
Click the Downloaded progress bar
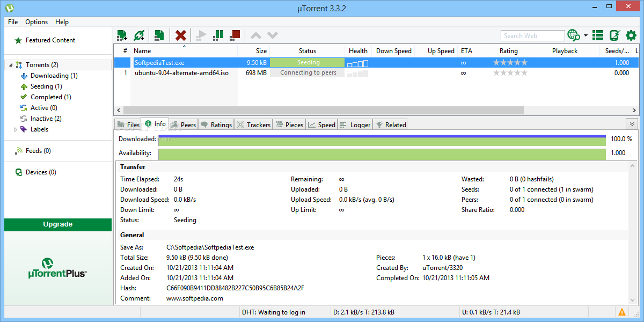click(382, 140)
